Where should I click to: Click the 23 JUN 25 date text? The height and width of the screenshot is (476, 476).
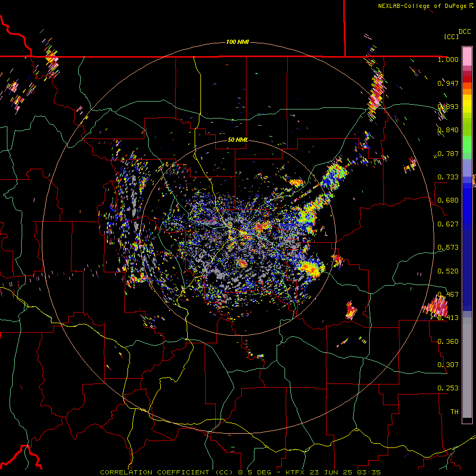(331, 472)
